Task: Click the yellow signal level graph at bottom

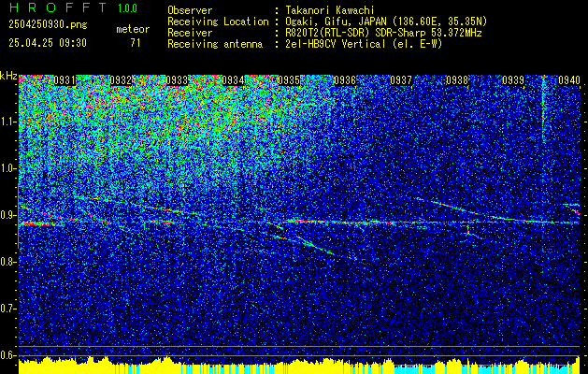Action: point(299,366)
